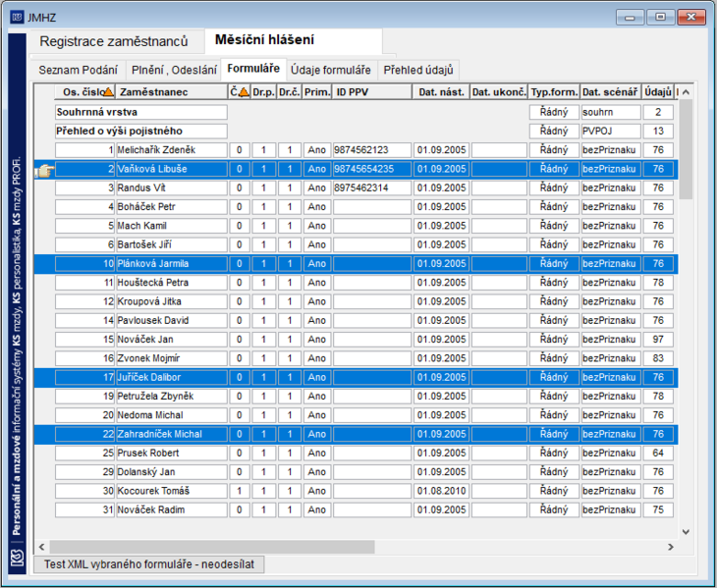Click the scroll down arrow of the table
Screen dimensions: 717x588
click(x=686, y=532)
